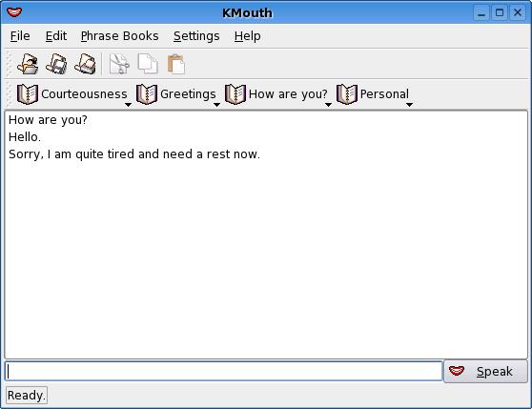Open the File menu

pyautogui.click(x=20, y=36)
